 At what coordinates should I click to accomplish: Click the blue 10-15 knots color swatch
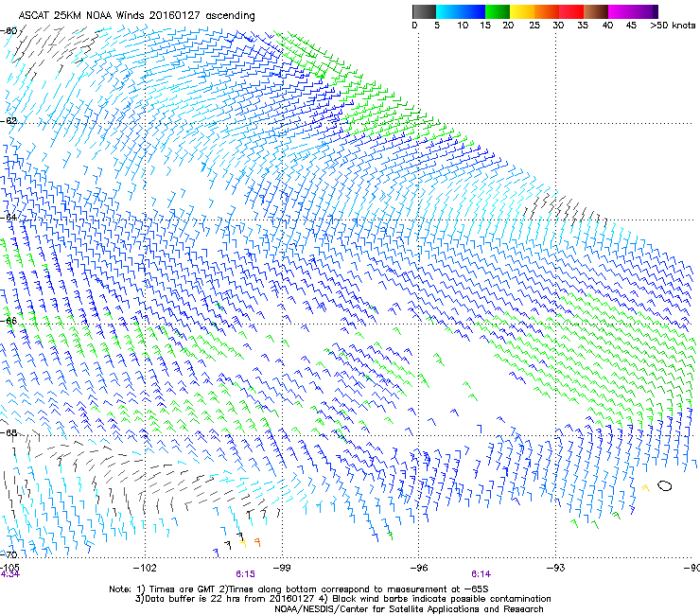pos(473,11)
